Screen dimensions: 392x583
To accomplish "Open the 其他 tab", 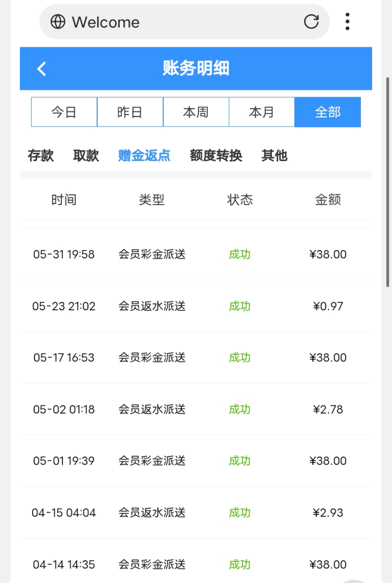I will [275, 155].
